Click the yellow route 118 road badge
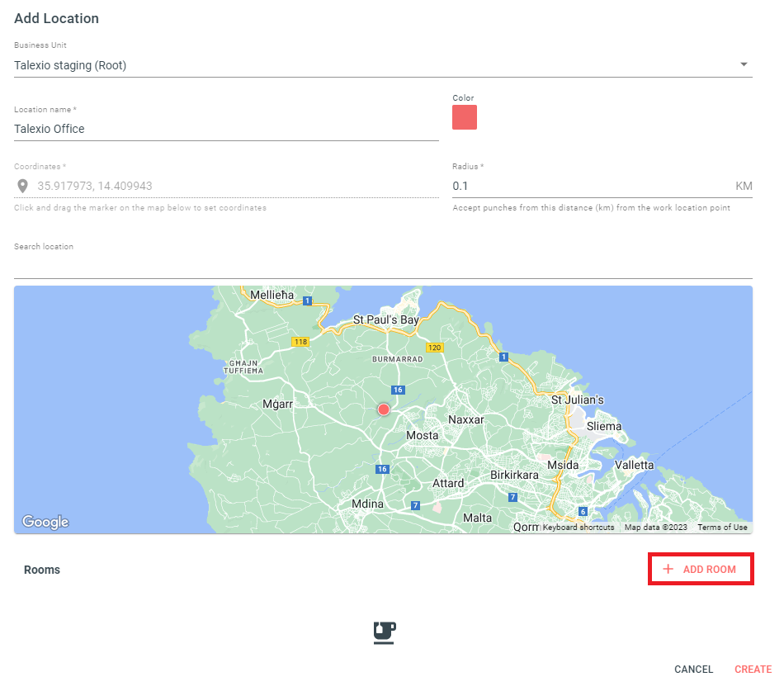784x691 pixels. point(300,342)
